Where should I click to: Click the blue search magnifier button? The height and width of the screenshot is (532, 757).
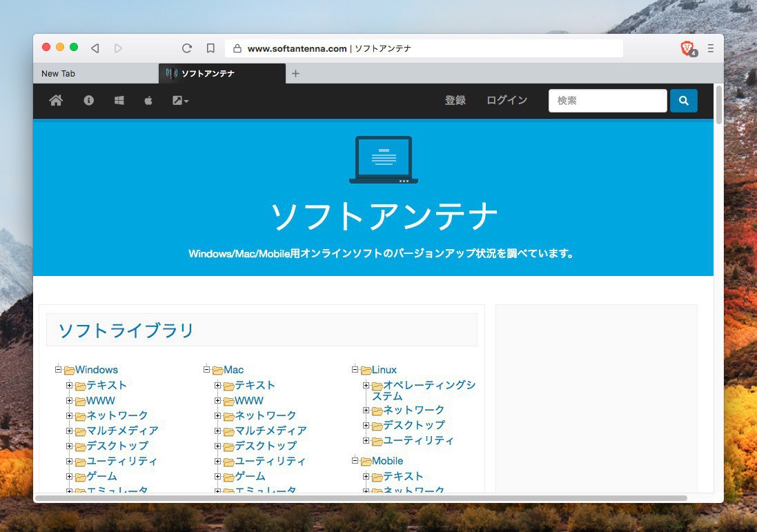(x=684, y=101)
